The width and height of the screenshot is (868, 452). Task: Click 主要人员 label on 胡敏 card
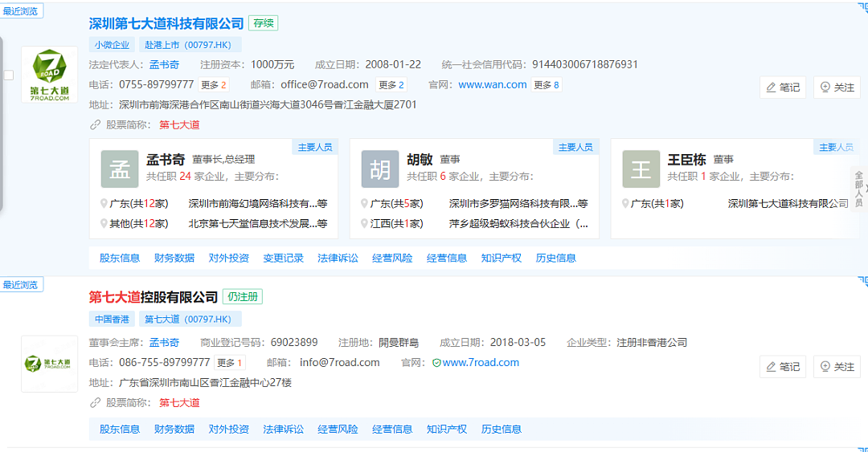click(x=575, y=147)
